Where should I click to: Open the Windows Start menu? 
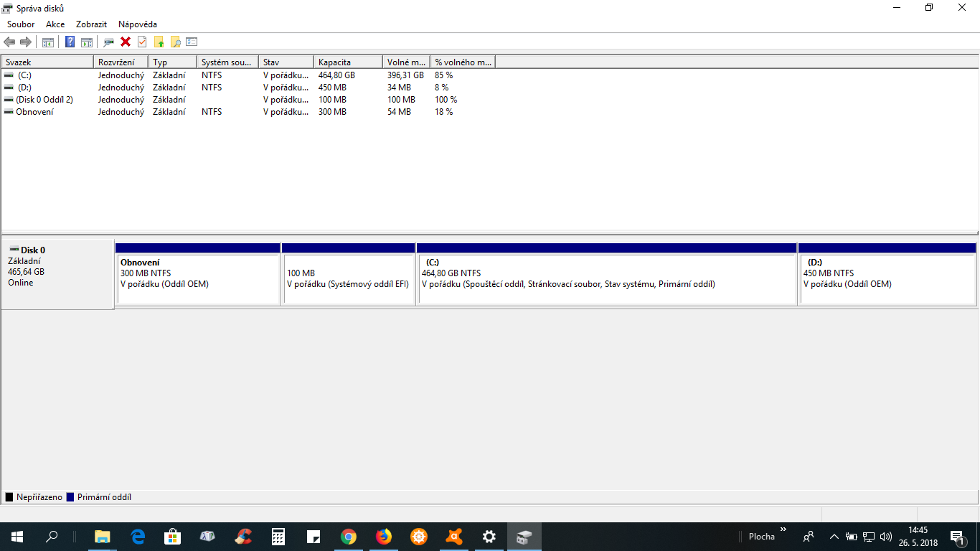[17, 537]
